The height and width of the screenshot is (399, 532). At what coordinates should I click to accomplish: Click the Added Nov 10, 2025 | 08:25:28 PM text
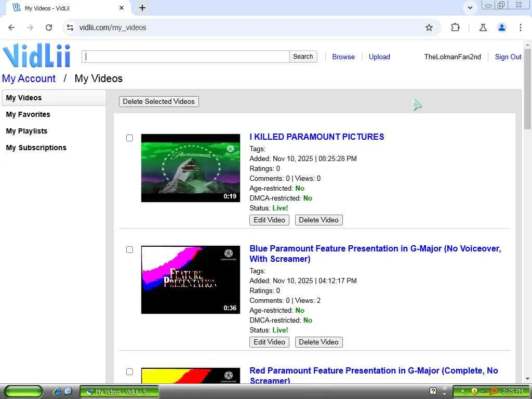pos(303,158)
